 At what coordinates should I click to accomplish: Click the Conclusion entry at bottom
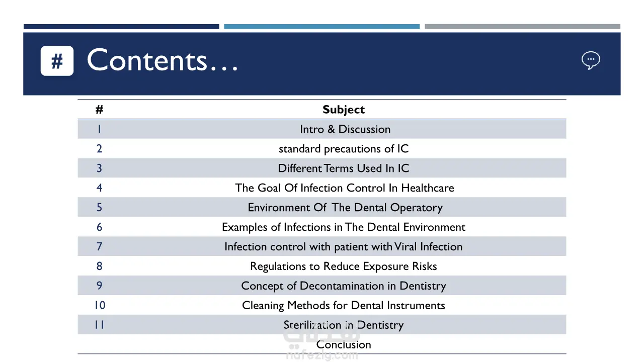tap(344, 345)
